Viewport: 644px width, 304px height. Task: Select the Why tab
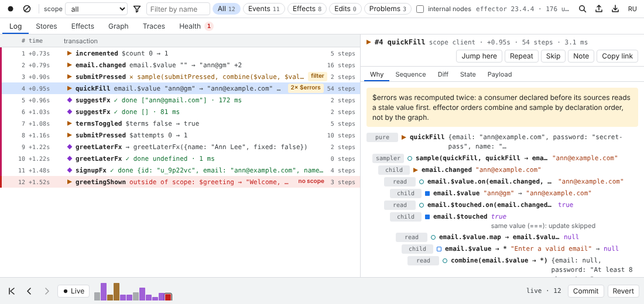pyautogui.click(x=376, y=74)
